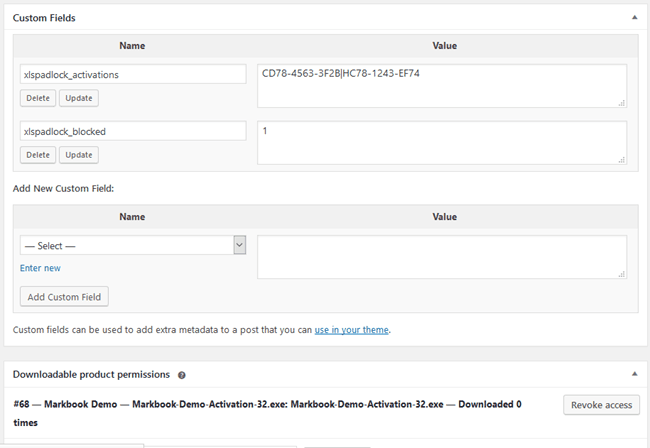Delete the xlspadlock_activations custom field
This screenshot has height=448, width=650.
[38, 98]
